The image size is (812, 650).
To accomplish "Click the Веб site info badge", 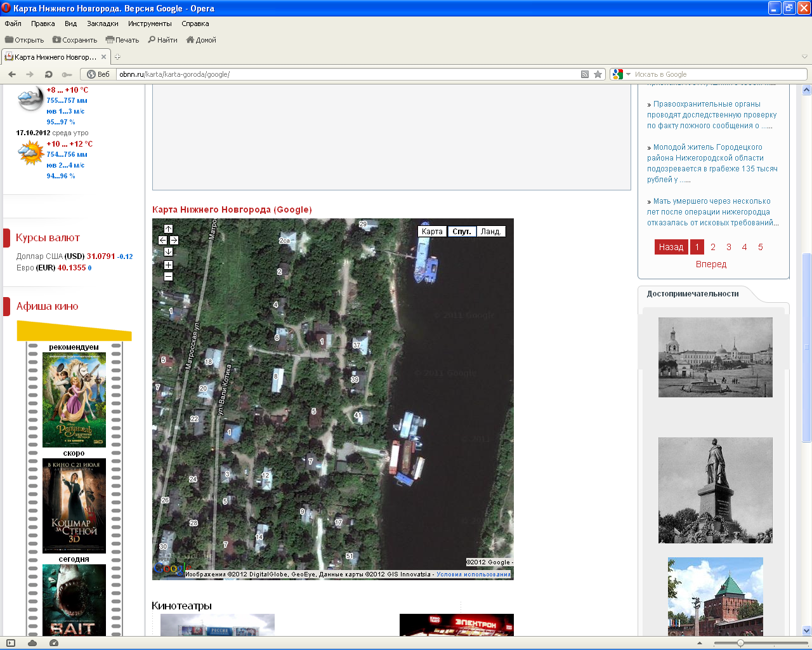I will (98, 74).
